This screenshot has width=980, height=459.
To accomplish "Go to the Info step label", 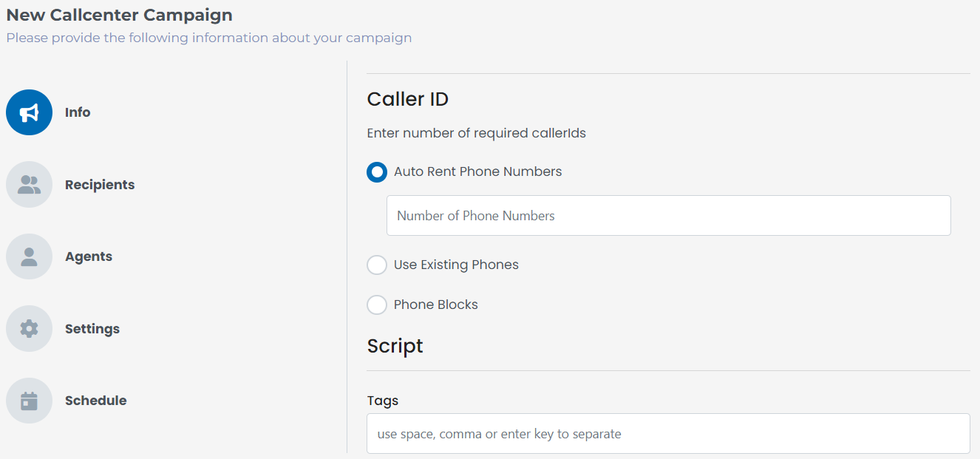I will click(x=78, y=112).
